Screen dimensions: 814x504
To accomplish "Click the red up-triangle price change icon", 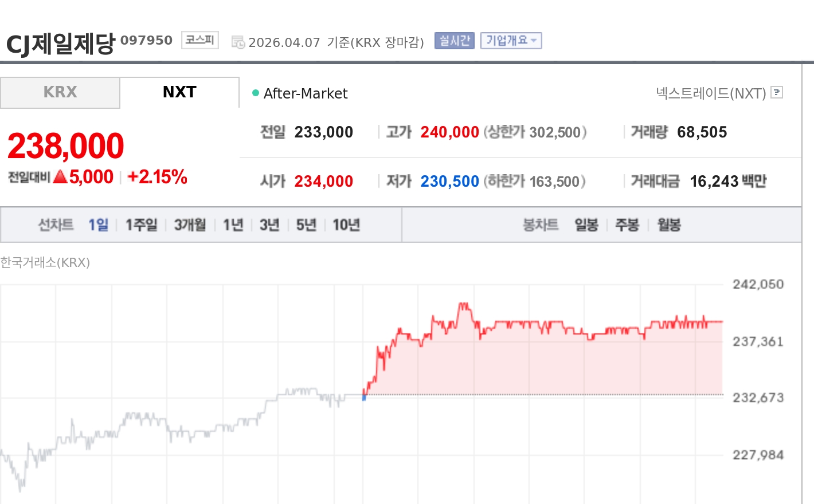I will (x=60, y=177).
